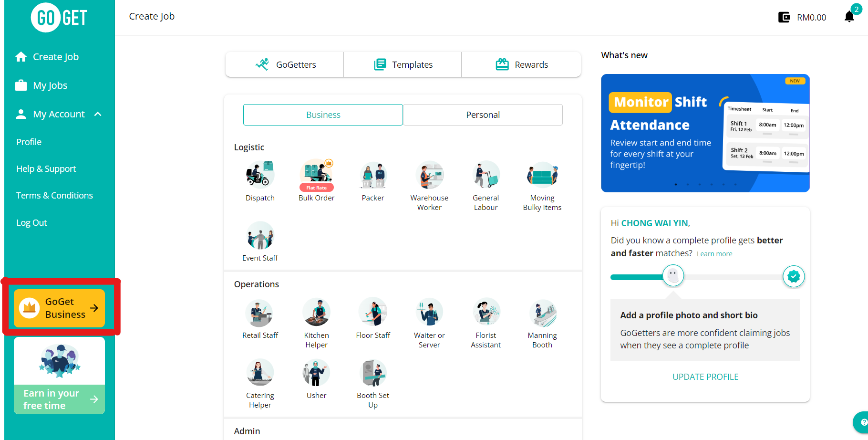Image resolution: width=868 pixels, height=440 pixels.
Task: Open the Rewards tab
Action: (x=521, y=64)
